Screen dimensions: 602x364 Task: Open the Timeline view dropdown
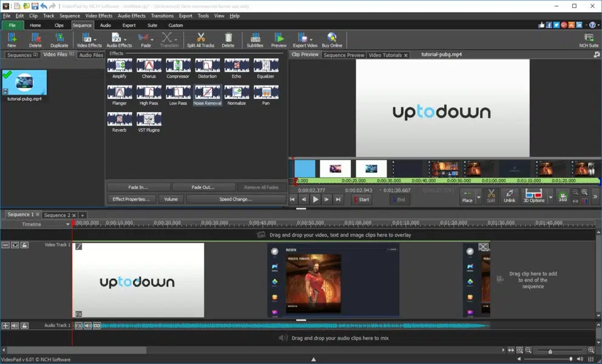click(69, 224)
